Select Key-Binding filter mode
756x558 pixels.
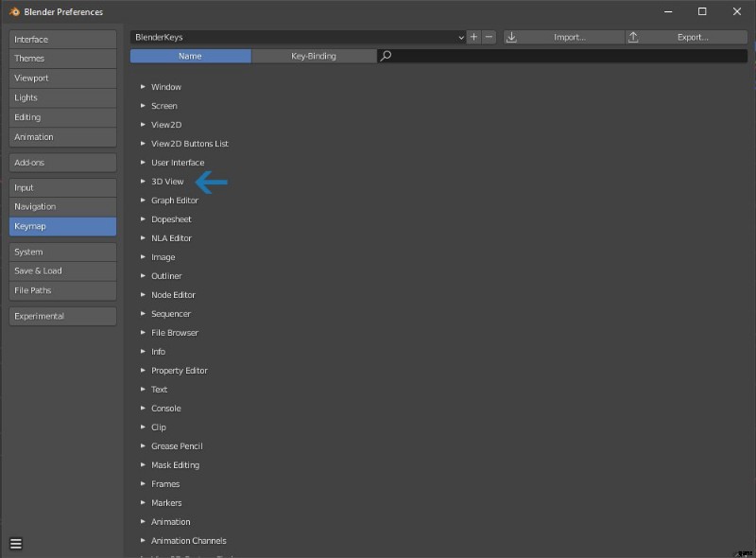pos(314,56)
